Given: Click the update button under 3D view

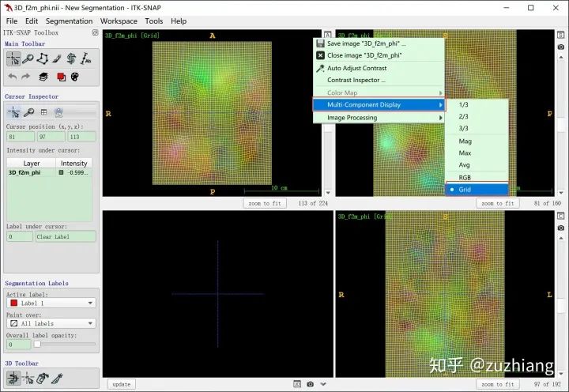Looking at the screenshot, I should click(122, 384).
